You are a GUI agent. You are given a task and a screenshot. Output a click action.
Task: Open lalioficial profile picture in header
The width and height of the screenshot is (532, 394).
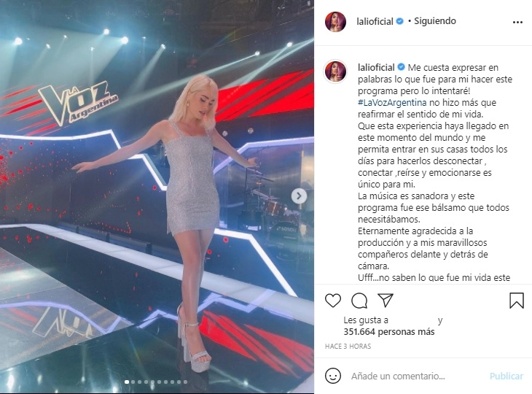point(335,21)
